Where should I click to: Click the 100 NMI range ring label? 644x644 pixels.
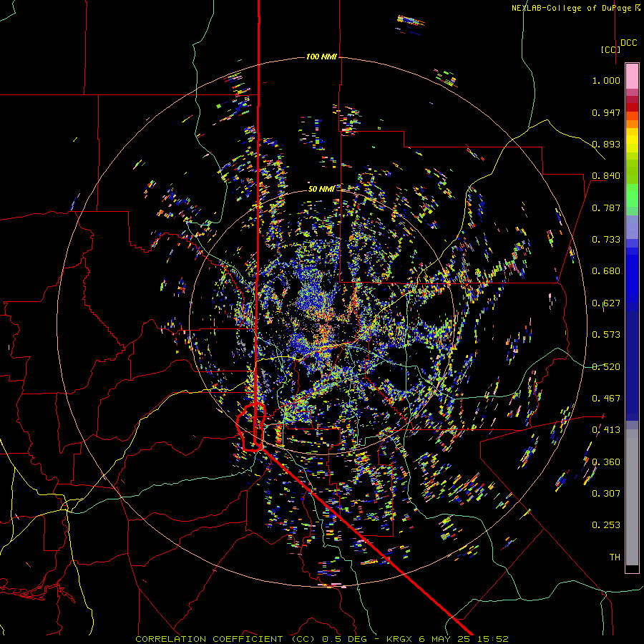pyautogui.click(x=321, y=57)
